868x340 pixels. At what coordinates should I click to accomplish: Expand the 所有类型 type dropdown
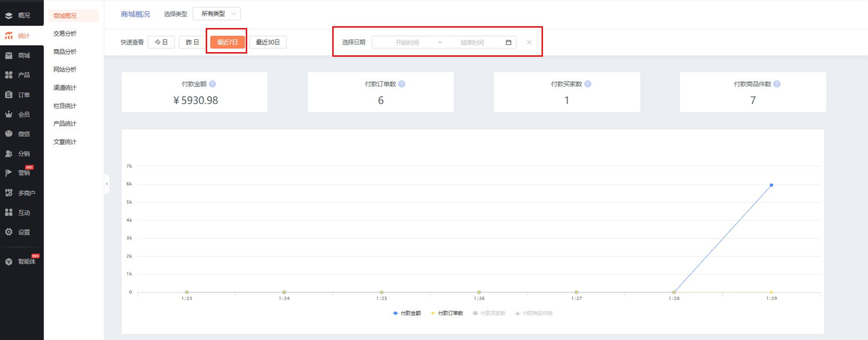click(x=217, y=14)
